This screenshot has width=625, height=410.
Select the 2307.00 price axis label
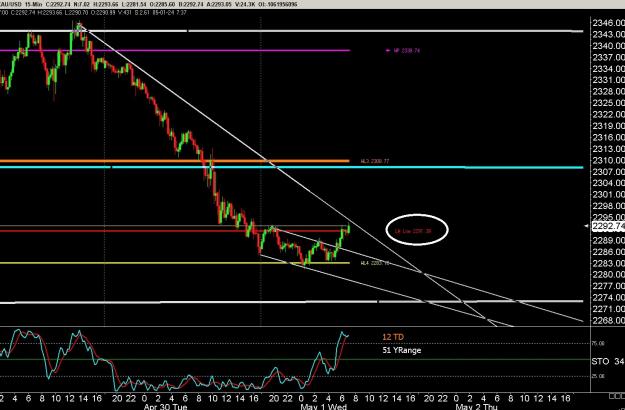click(x=609, y=172)
